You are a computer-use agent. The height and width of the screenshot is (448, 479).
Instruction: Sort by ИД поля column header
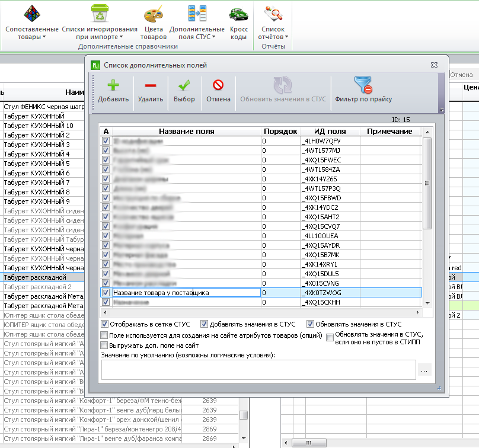(330, 132)
